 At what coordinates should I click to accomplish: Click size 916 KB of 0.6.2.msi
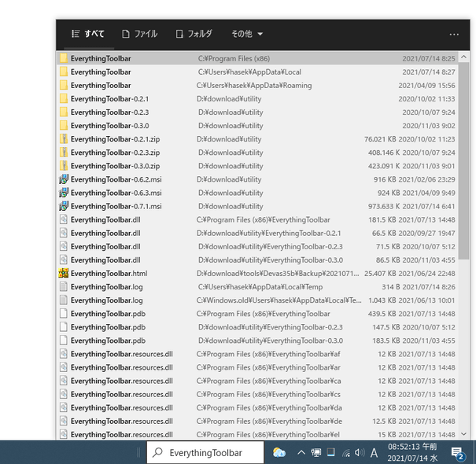(385, 179)
